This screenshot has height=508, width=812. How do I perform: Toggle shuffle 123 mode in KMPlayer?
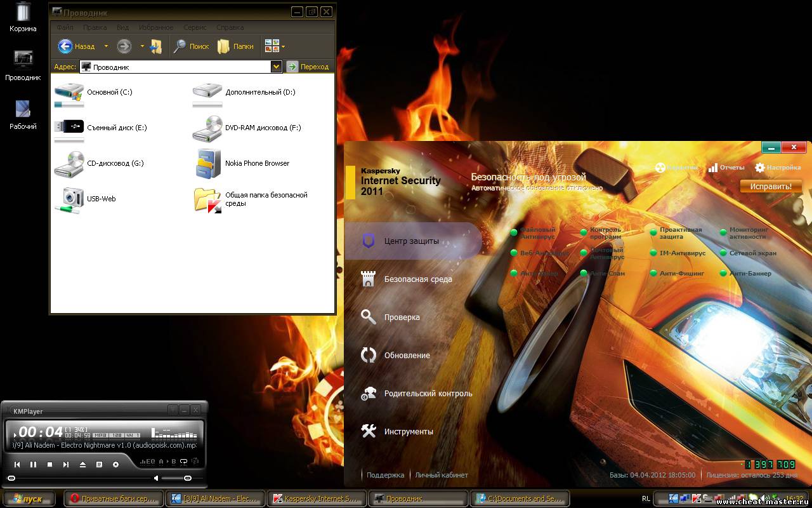pos(195,462)
